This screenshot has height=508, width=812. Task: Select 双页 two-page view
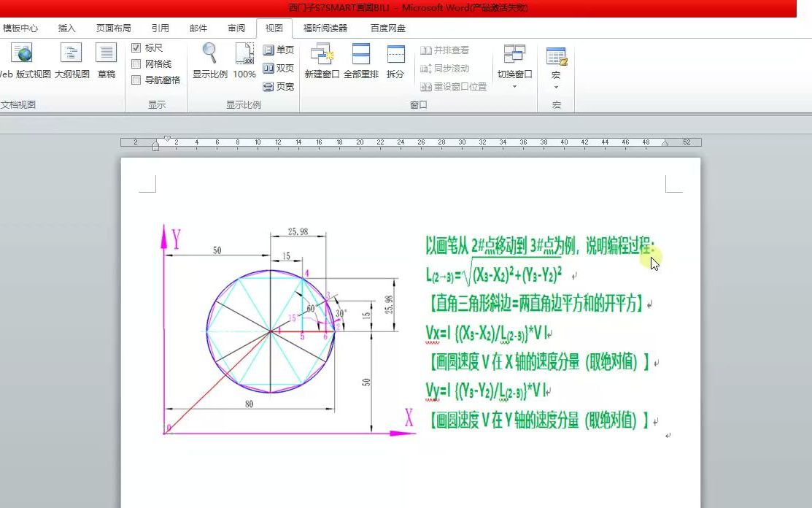[x=279, y=65]
